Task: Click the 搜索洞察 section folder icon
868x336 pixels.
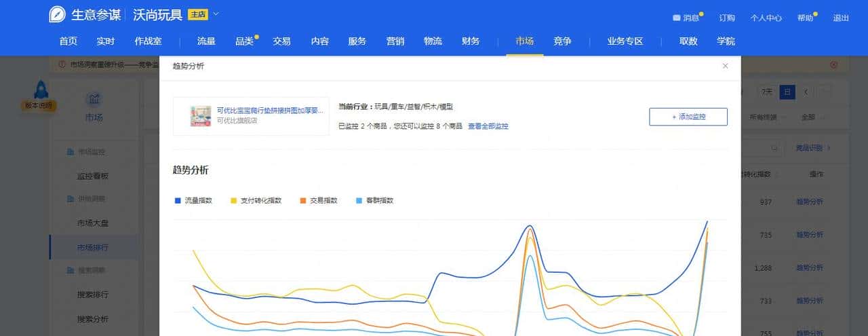Action: pos(70,270)
